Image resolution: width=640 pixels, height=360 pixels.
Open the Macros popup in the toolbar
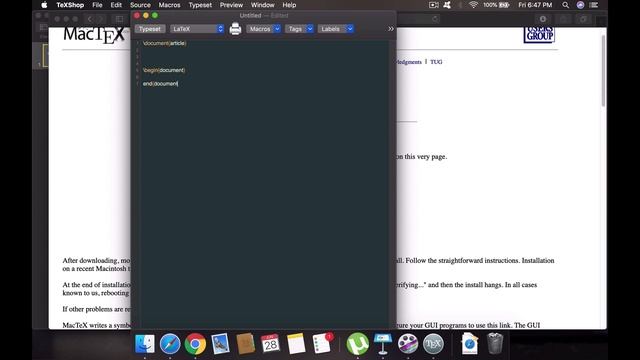tap(264, 29)
